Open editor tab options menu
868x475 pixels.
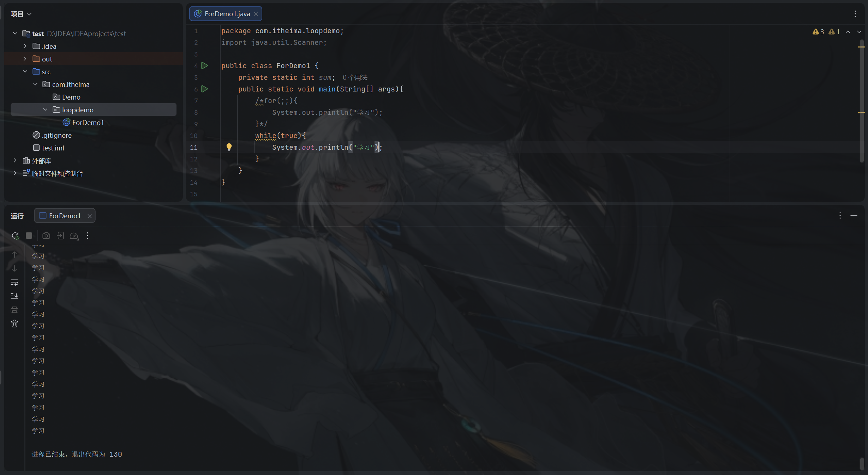pyautogui.click(x=855, y=14)
